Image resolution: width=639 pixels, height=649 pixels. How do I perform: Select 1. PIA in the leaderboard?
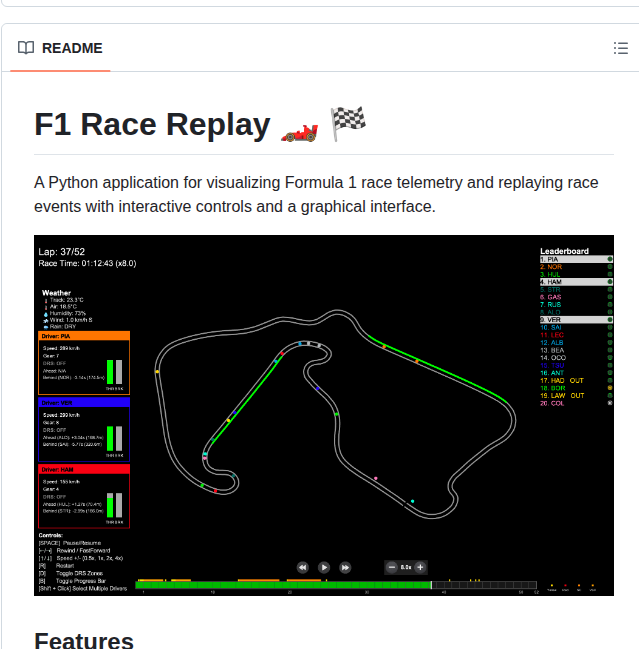click(x=576, y=259)
